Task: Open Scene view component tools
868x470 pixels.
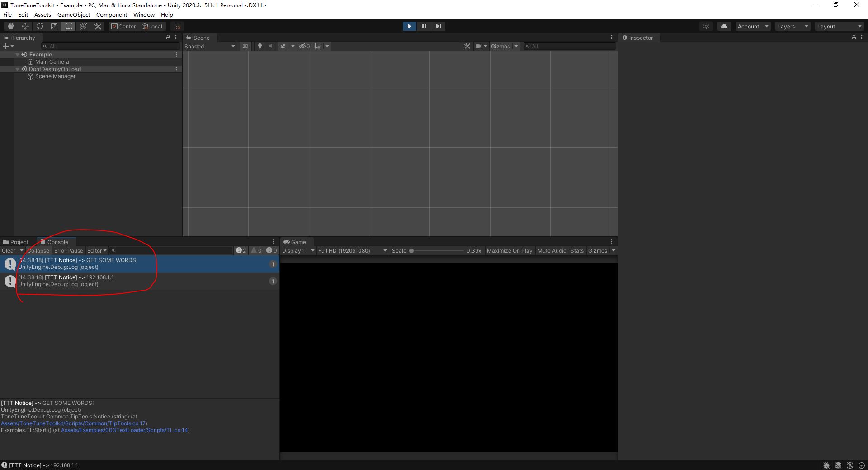Action: tap(467, 46)
